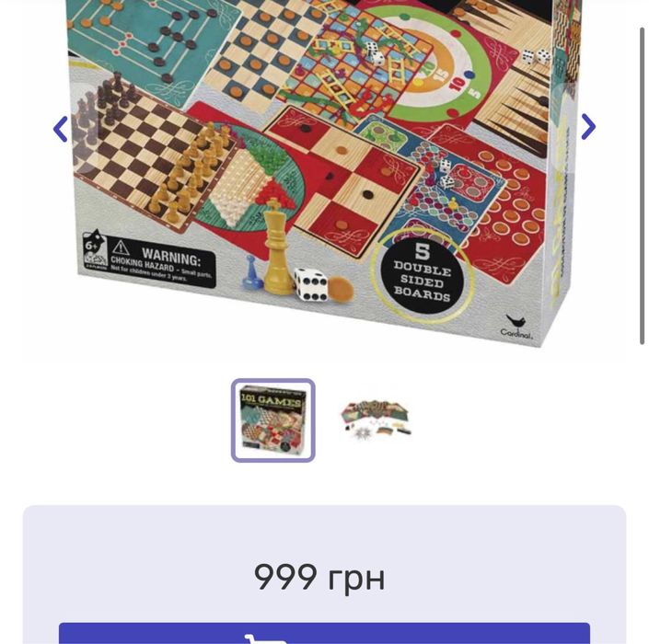Click the Cardinal bird logo on the box
The image size is (649, 644).
pyautogui.click(x=516, y=327)
